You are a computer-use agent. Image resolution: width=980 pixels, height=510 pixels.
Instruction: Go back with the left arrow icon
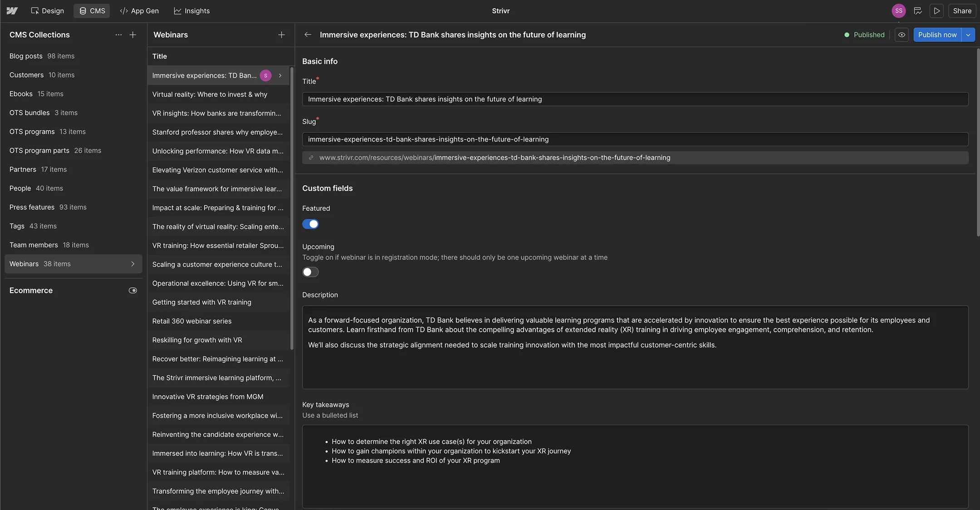[x=308, y=35]
